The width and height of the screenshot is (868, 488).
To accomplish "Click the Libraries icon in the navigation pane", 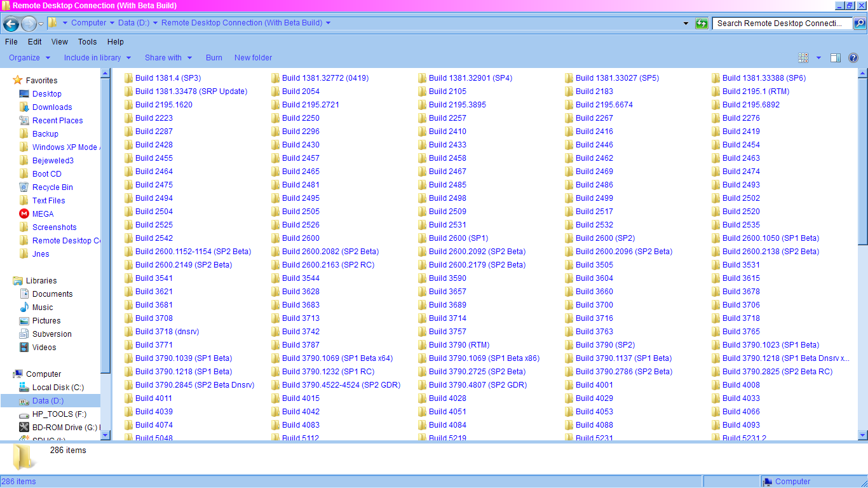I will (x=18, y=281).
